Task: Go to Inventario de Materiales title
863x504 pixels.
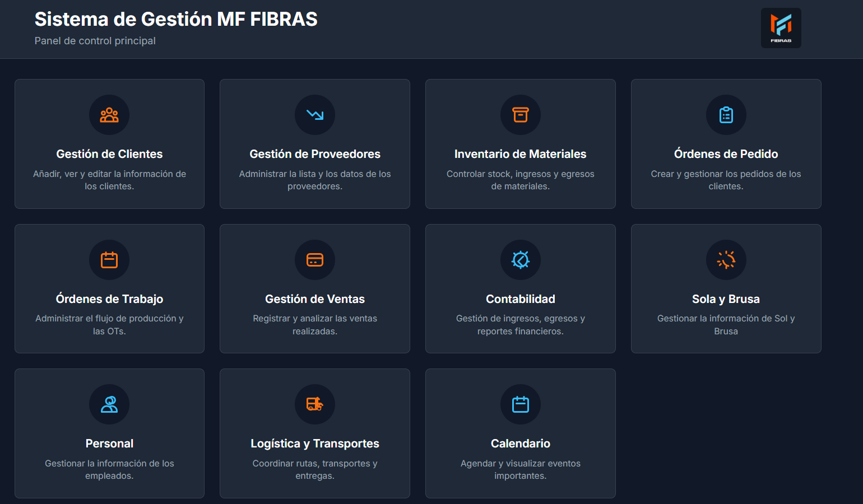Action: 521,154
